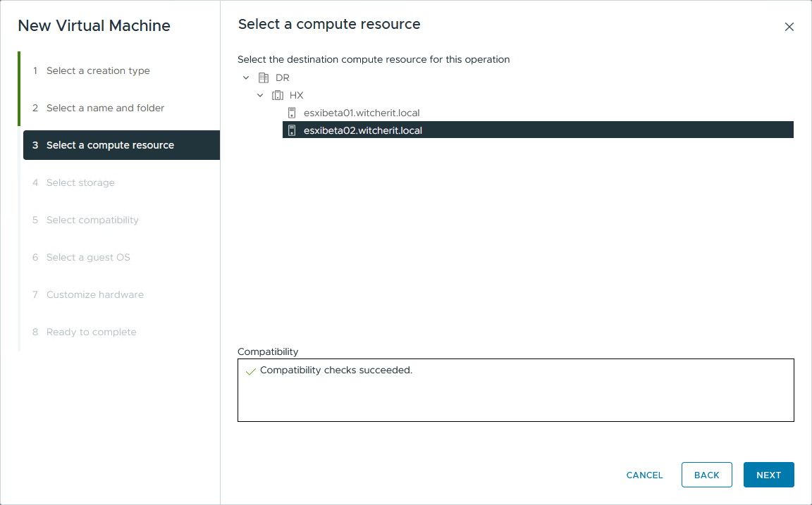Go to the Select storage step
812x505 pixels.
coord(80,182)
